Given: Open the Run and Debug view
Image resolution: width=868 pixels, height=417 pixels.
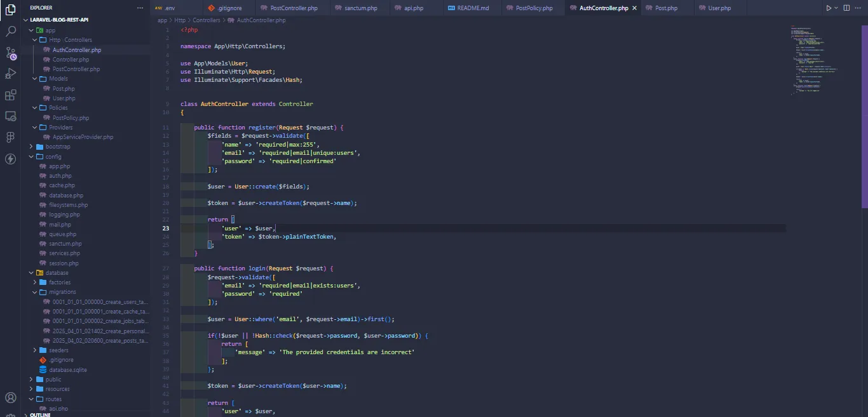Looking at the screenshot, I should click(10, 74).
